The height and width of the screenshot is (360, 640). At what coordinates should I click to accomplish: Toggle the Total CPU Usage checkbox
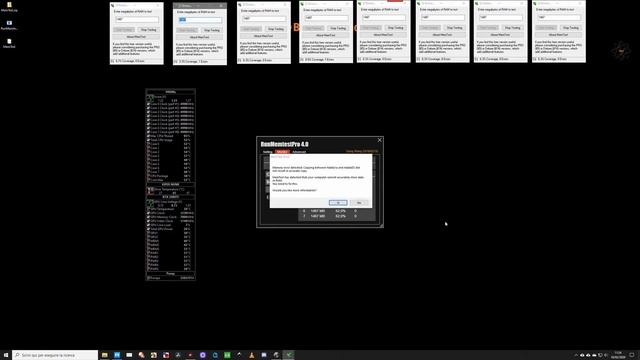click(149, 140)
